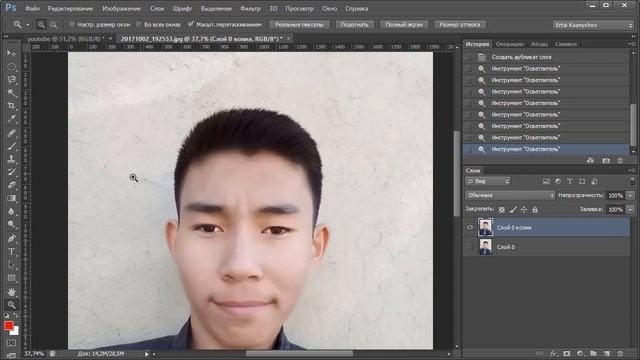Select the Elliptical Marquee tool
This screenshot has height=360, width=640.
click(x=11, y=67)
